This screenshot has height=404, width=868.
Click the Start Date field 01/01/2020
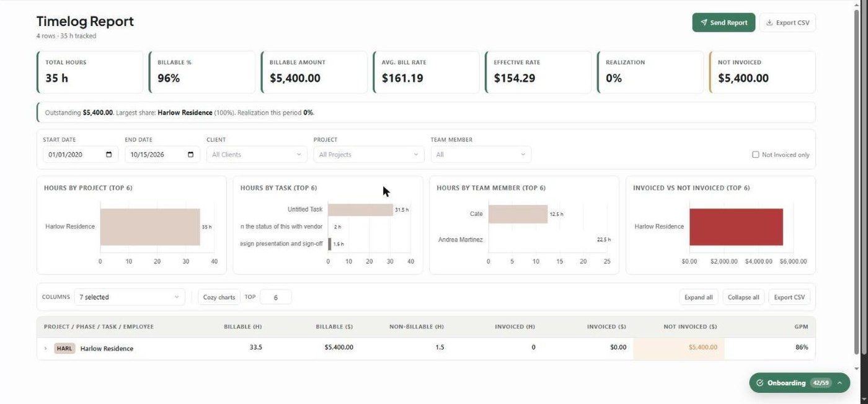[81, 155]
